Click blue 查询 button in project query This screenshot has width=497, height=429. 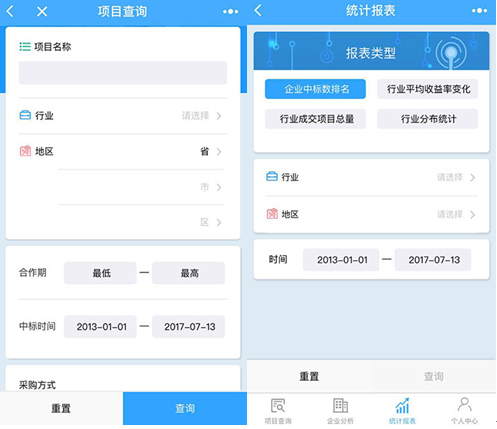(x=185, y=408)
